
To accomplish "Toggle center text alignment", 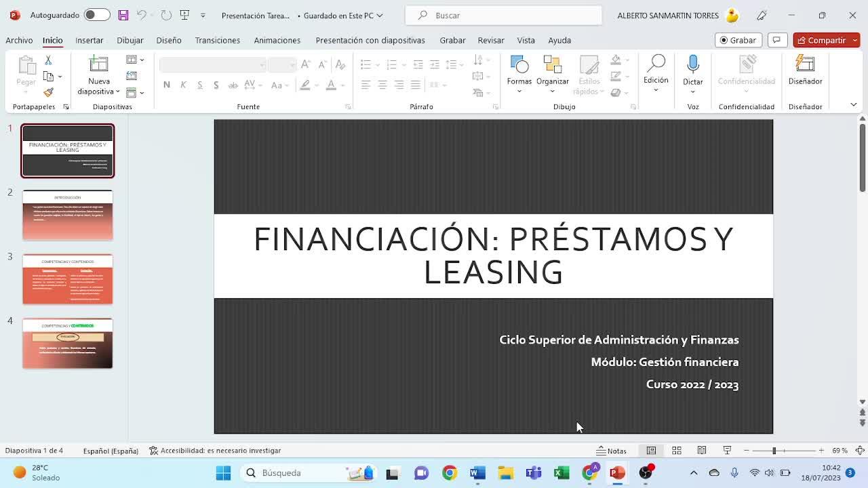I will tap(382, 85).
